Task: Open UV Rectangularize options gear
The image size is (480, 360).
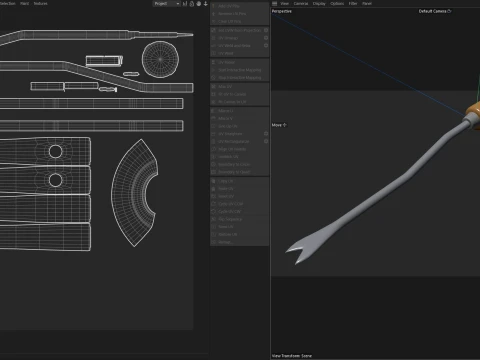Action: [x=266, y=141]
